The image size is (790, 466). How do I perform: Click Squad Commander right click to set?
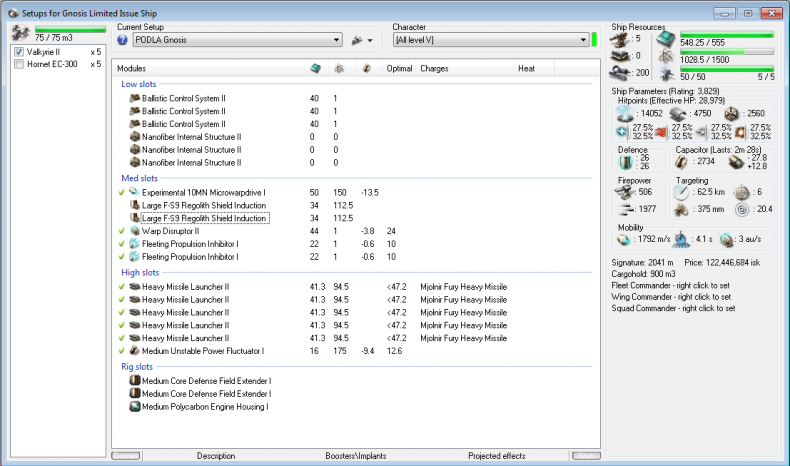[673, 308]
